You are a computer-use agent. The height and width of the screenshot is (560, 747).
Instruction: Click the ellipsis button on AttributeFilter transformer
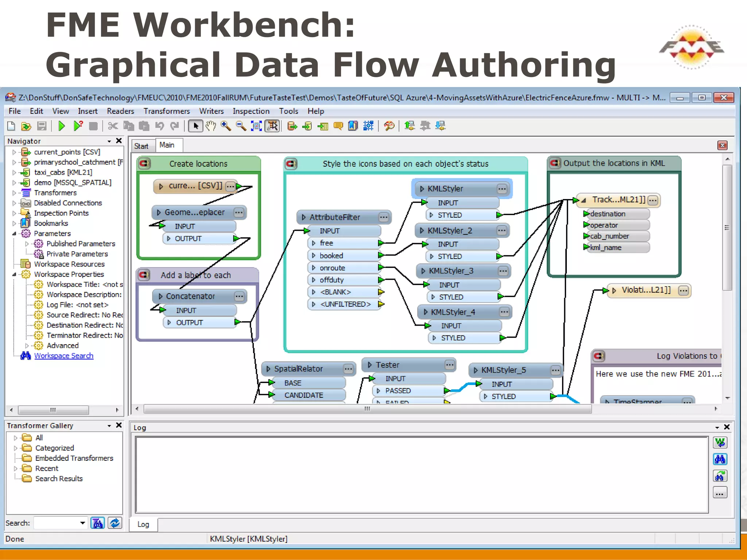coord(384,218)
